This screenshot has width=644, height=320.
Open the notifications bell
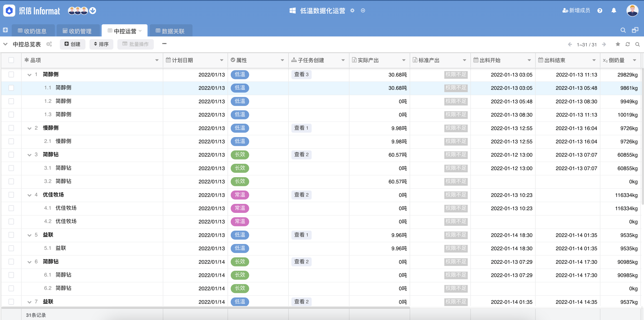(614, 11)
